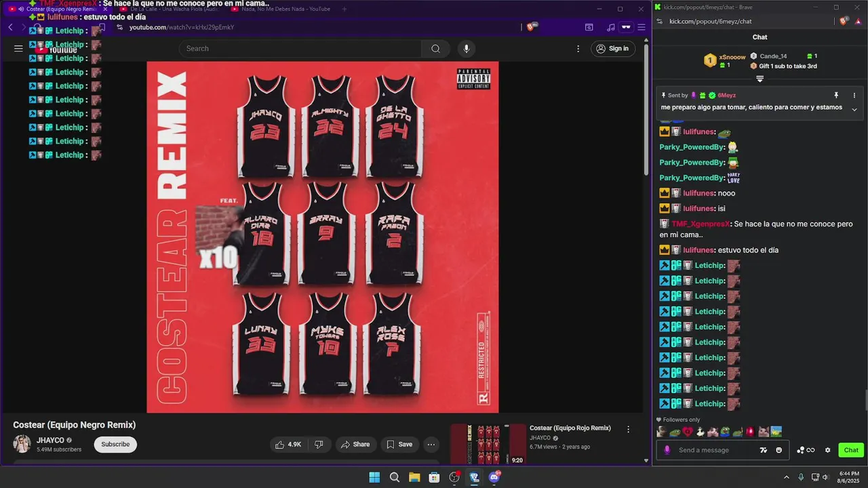Click 'estuvo todo el día' chat message
Image resolution: width=868 pixels, height=488 pixels.
point(748,250)
